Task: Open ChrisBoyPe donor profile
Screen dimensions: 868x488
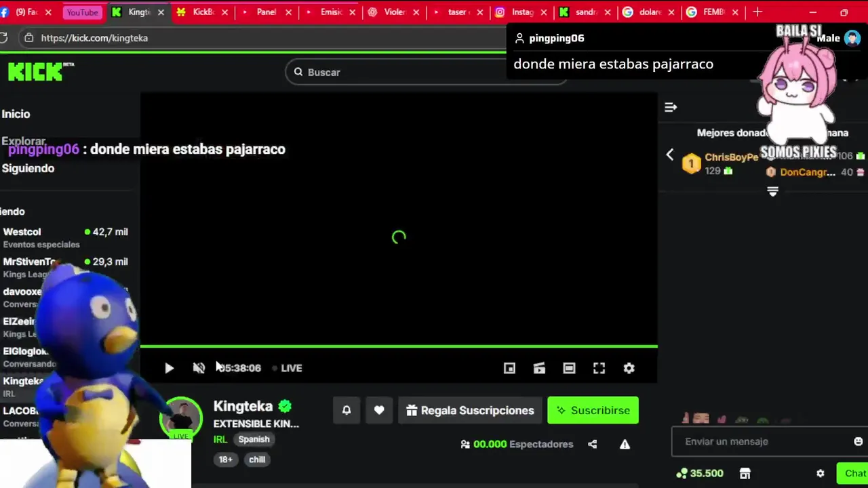Action: coord(731,157)
